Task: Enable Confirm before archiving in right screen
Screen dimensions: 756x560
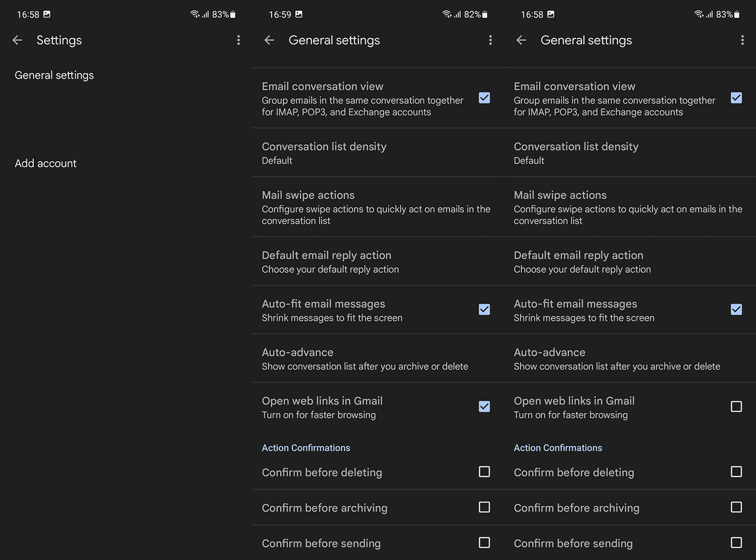Action: (736, 507)
